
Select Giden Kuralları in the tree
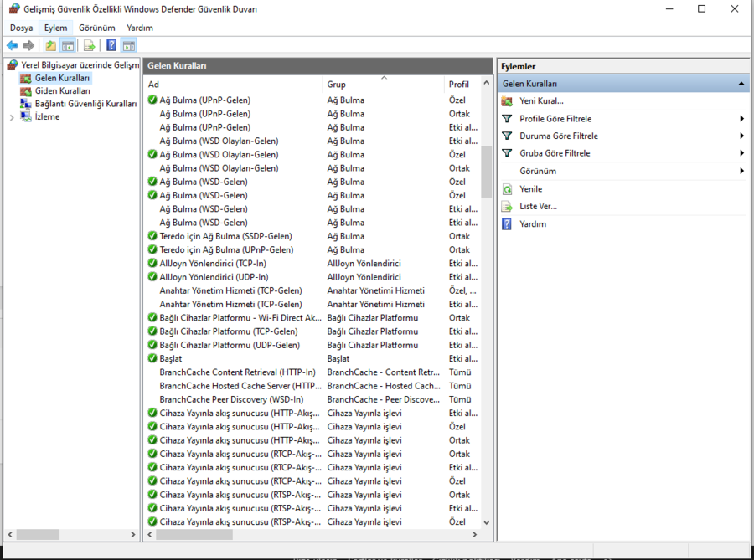pyautogui.click(x=62, y=90)
